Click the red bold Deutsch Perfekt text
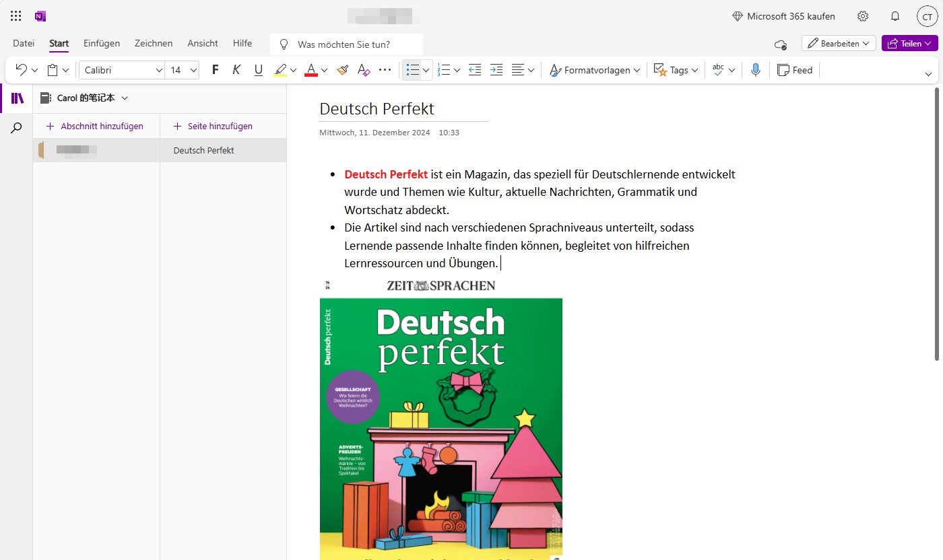943x560 pixels. point(386,174)
